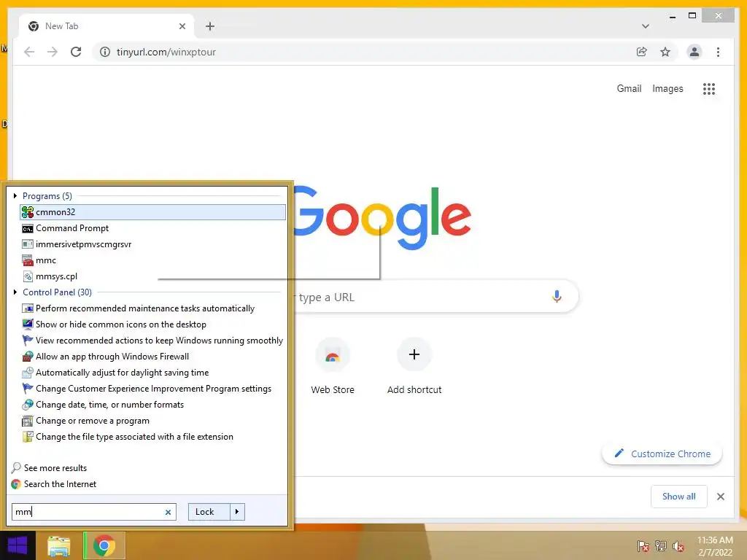
Task: Click the taskbar clock showing 11:36 AM
Action: (x=715, y=546)
